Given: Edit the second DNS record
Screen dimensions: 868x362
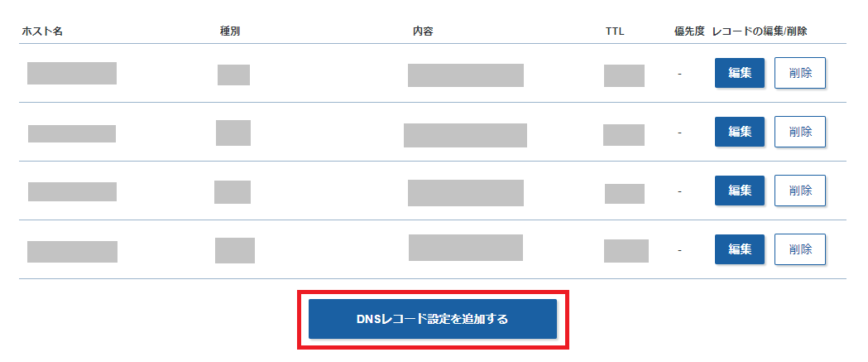Looking at the screenshot, I should (x=740, y=132).
